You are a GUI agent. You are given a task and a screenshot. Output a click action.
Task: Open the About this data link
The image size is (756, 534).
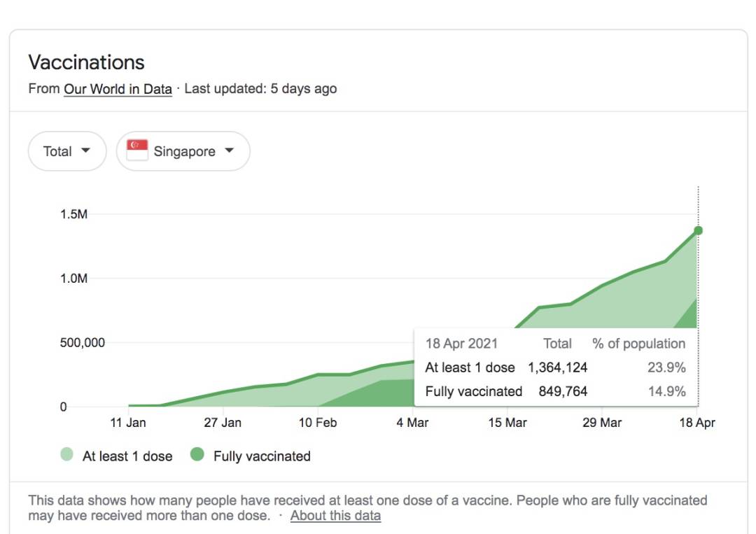[x=335, y=516]
